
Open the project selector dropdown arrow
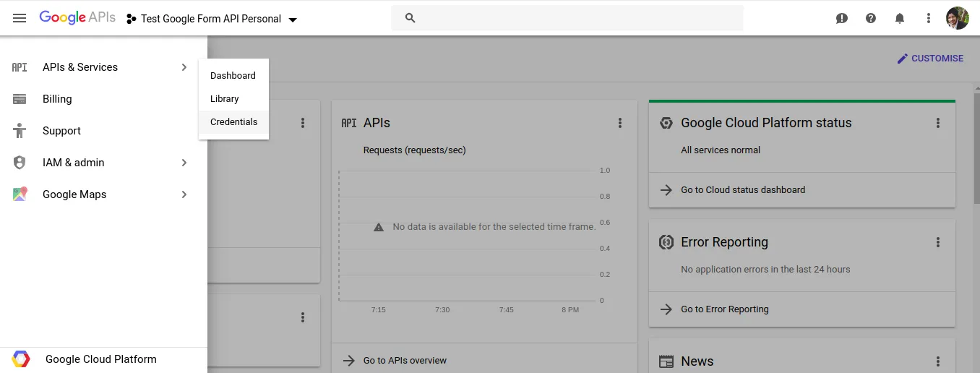[x=293, y=20]
